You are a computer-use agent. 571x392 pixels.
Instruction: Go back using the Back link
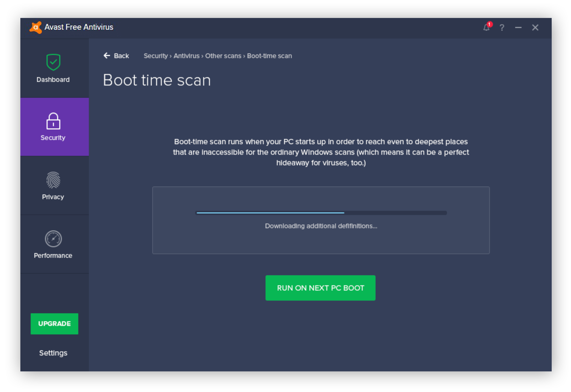click(x=121, y=56)
